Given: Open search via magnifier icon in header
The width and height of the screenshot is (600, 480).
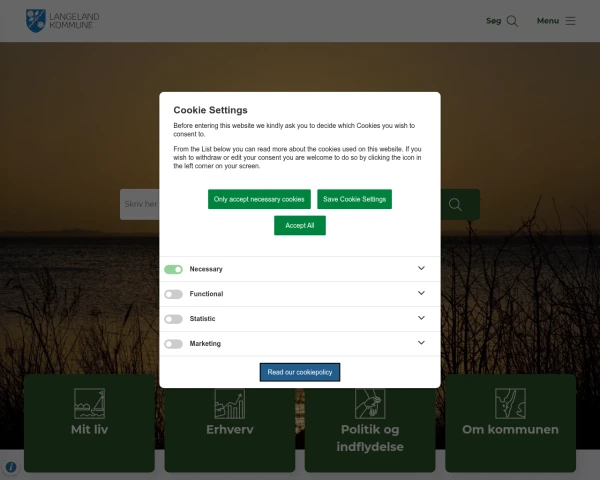Looking at the screenshot, I should (x=512, y=21).
